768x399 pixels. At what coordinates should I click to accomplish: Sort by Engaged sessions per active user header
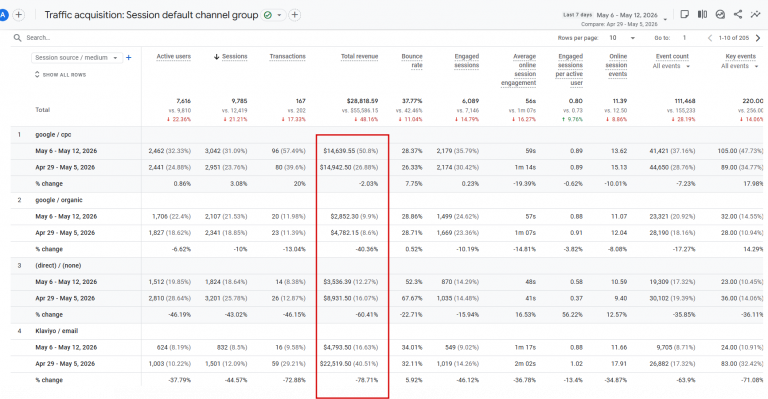(x=569, y=70)
